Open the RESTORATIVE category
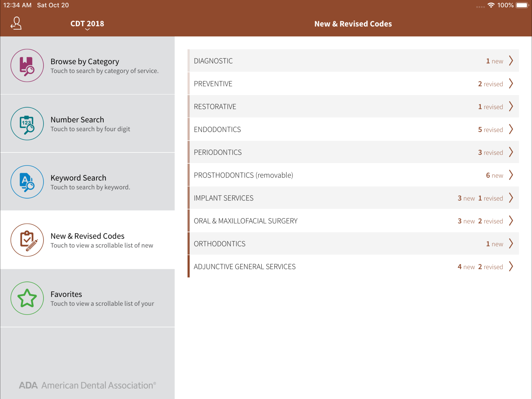The image size is (532, 399). (x=353, y=106)
